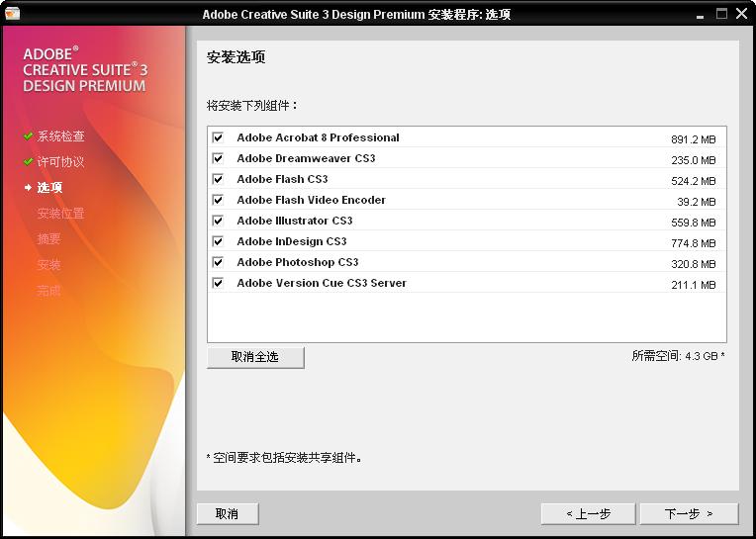756x539 pixels.
Task: Click the green checkmark beside 许可协议
Action: pyautogui.click(x=29, y=161)
